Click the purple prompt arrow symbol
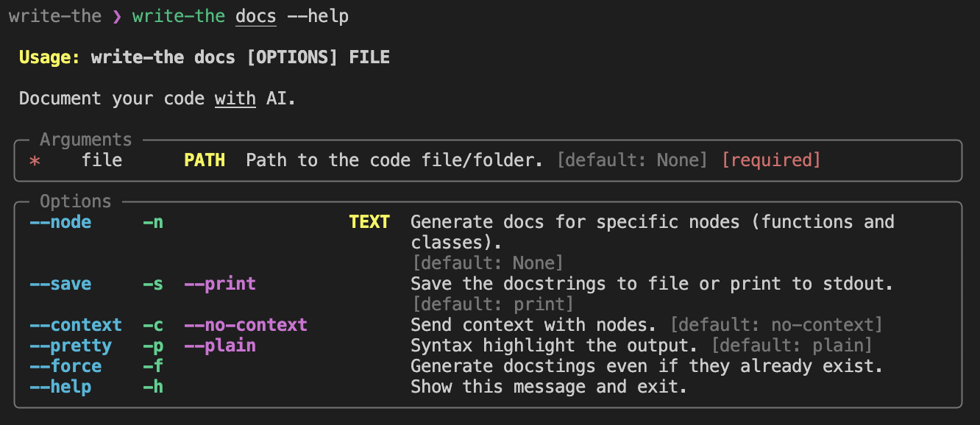The width and height of the screenshot is (980, 425). [x=117, y=16]
